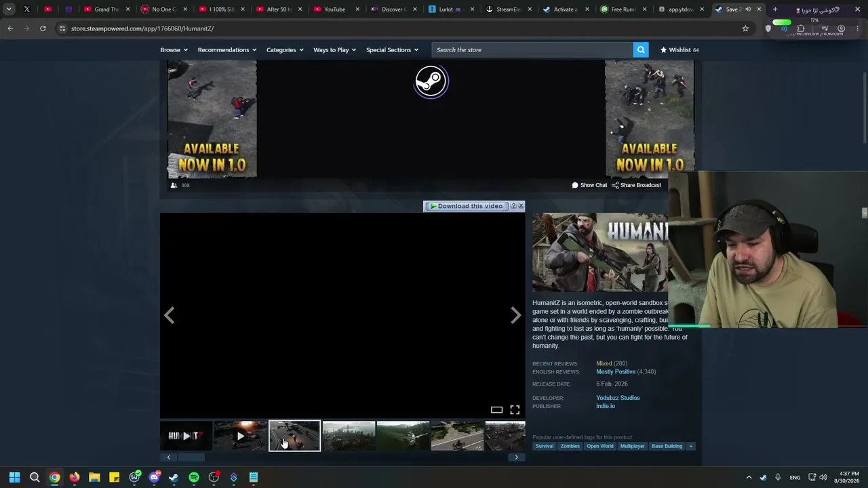Viewport: 868px width, 488px height.
Task: Expand the Recommendations menu
Action: click(227, 49)
